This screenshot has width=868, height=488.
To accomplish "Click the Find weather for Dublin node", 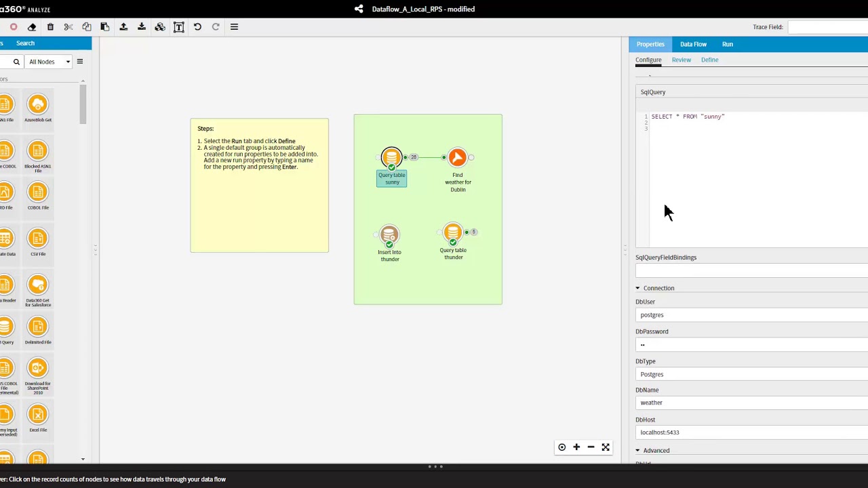I will tap(457, 158).
